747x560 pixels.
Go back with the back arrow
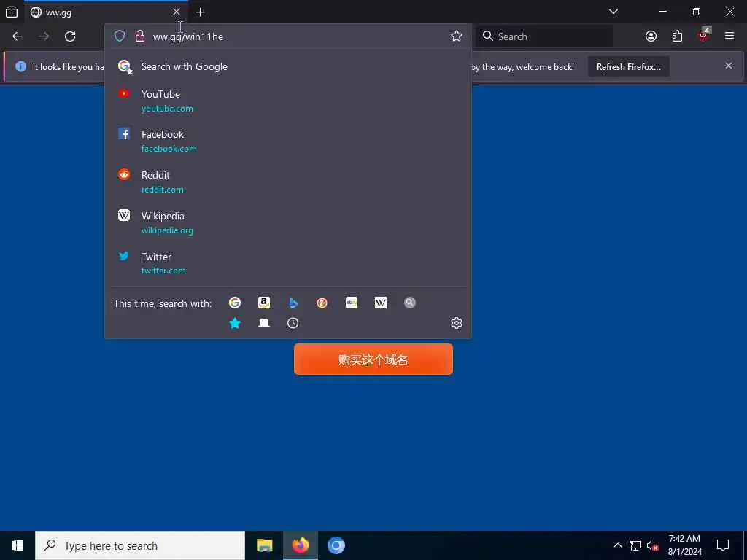[18, 36]
